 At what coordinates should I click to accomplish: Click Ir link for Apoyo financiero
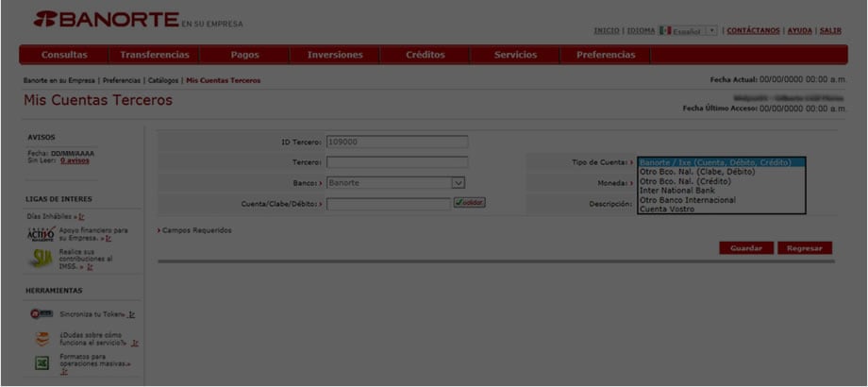(108, 239)
